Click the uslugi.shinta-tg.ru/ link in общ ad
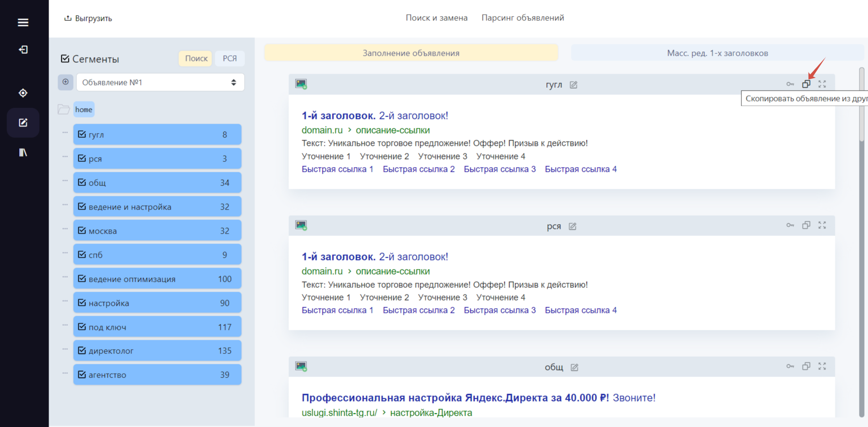868x427 pixels. (x=340, y=413)
